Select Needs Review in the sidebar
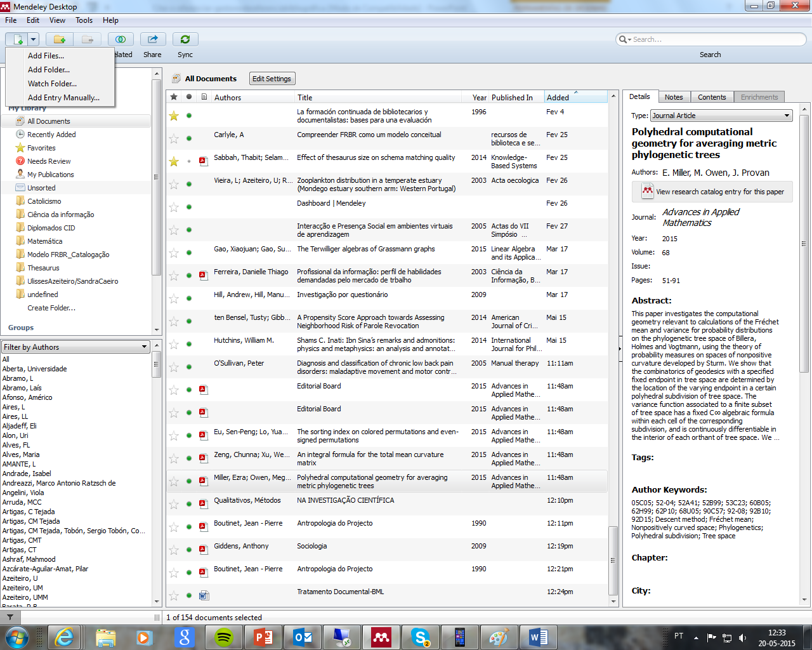The height and width of the screenshot is (650, 812). 48,161
